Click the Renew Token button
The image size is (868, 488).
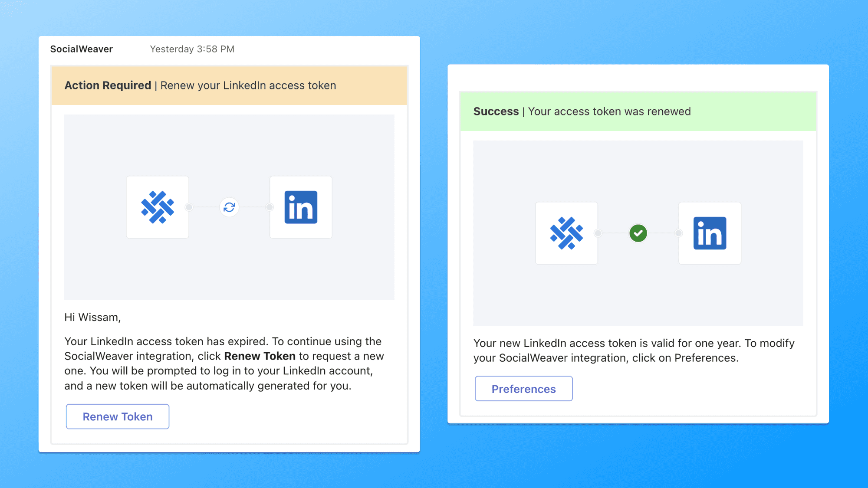[x=118, y=416]
